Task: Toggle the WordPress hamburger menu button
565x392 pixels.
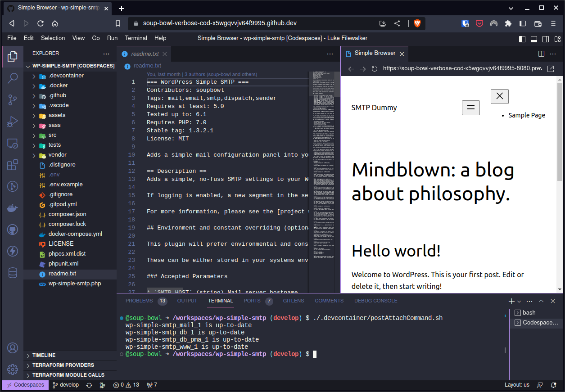Action: [x=470, y=108]
